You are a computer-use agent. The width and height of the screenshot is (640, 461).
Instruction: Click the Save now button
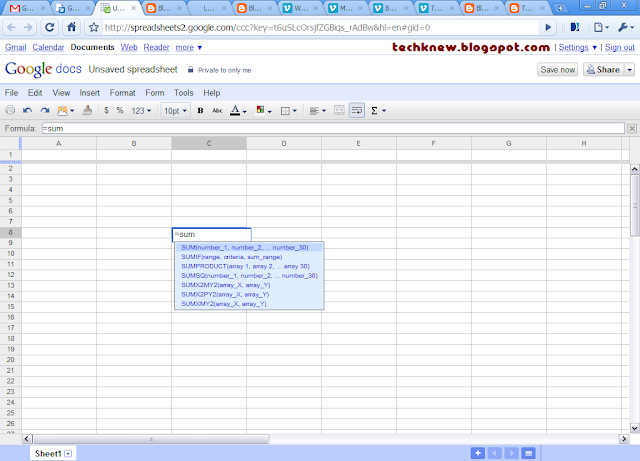click(x=558, y=70)
